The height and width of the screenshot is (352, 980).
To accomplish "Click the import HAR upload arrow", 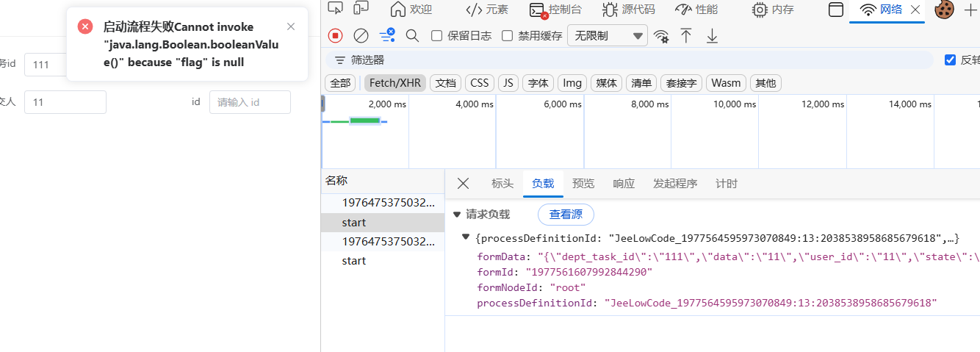I will tap(686, 35).
